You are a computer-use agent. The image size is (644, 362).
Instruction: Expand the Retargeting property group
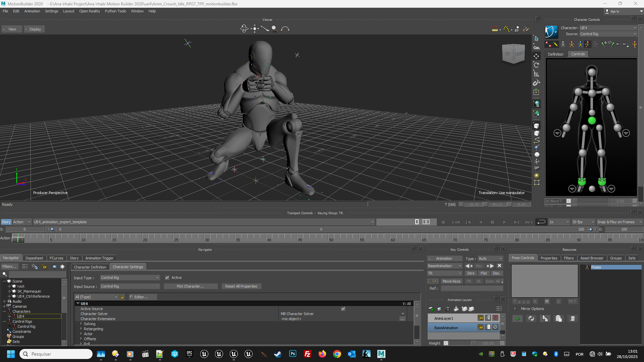[81, 329]
